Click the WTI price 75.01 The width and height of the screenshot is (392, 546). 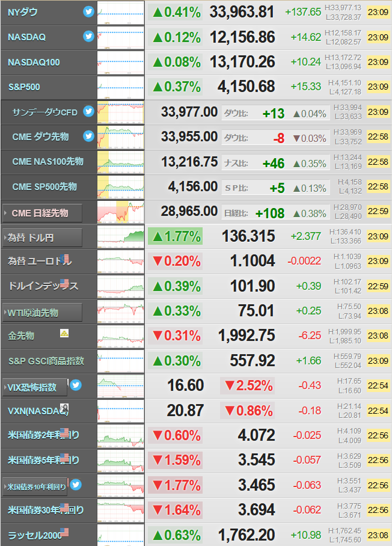[x=256, y=311]
